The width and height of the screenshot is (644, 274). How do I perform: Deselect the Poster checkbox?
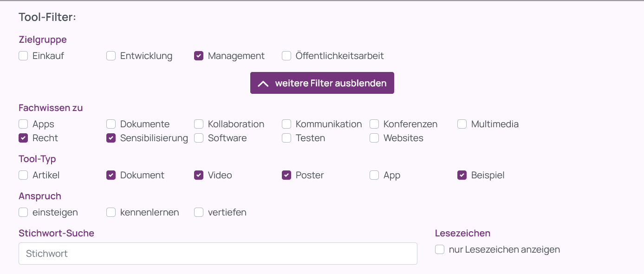coord(286,175)
